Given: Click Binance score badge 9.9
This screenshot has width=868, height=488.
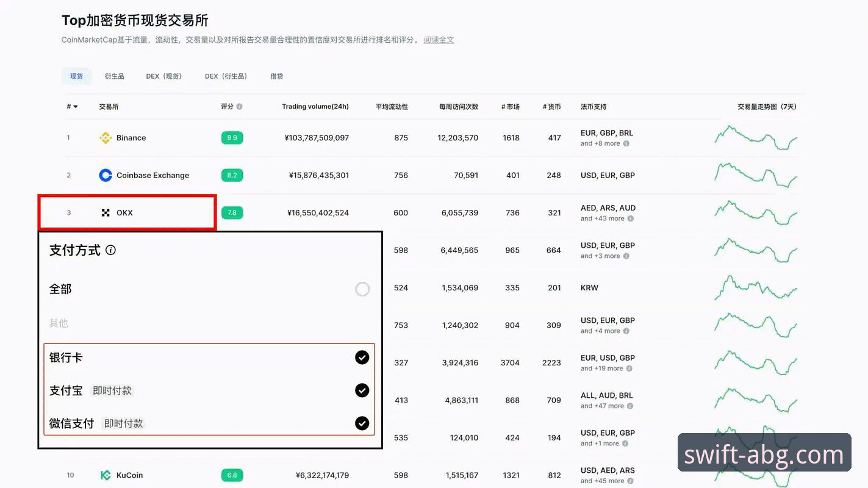Looking at the screenshot, I should point(232,138).
